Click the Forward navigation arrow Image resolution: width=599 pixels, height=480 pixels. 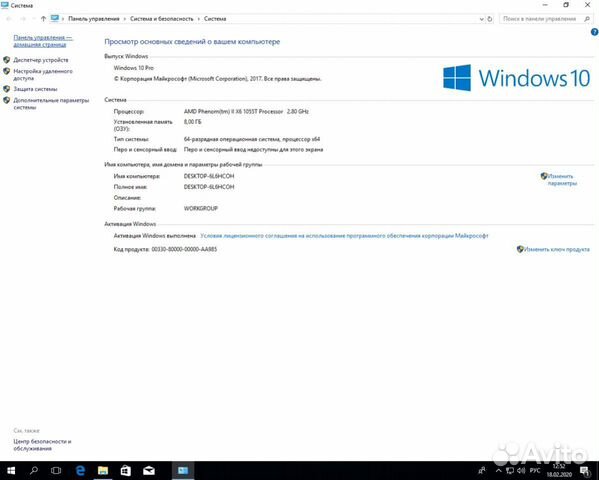[x=23, y=19]
